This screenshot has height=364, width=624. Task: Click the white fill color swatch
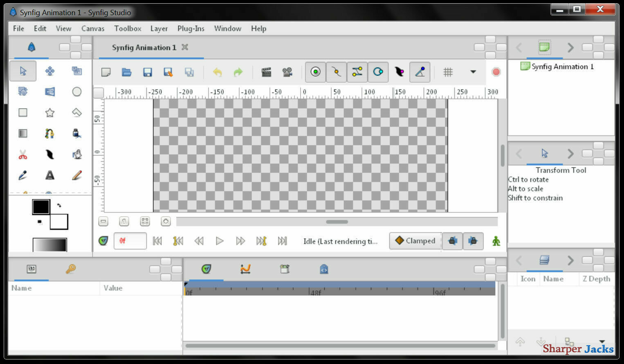click(x=59, y=222)
